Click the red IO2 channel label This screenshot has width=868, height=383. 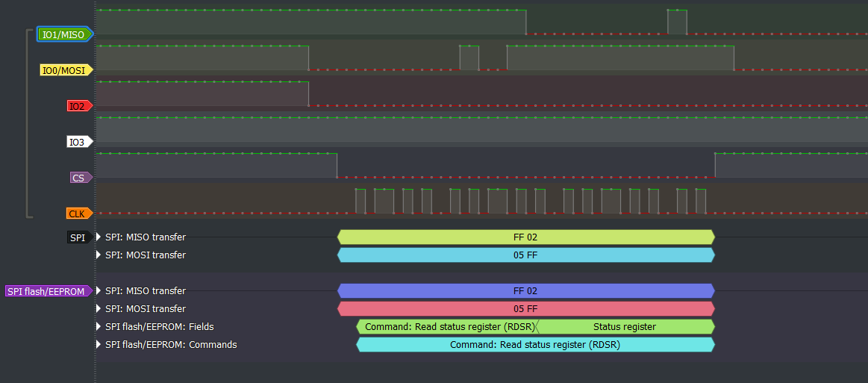[x=80, y=106]
